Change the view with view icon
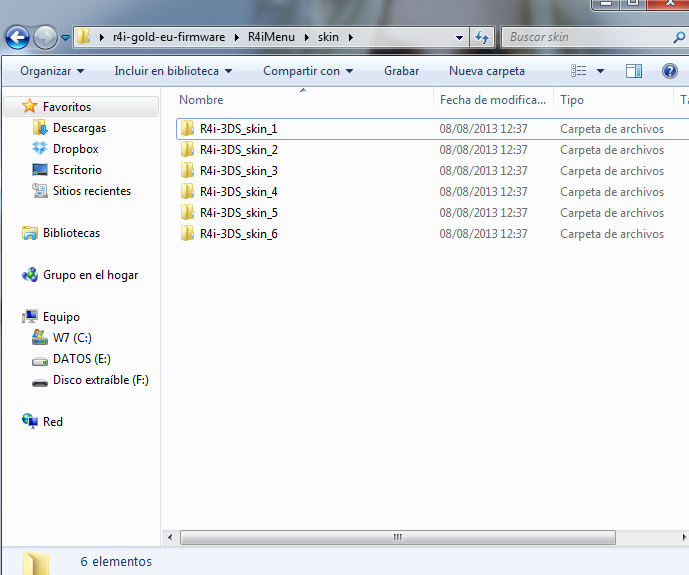 point(579,71)
